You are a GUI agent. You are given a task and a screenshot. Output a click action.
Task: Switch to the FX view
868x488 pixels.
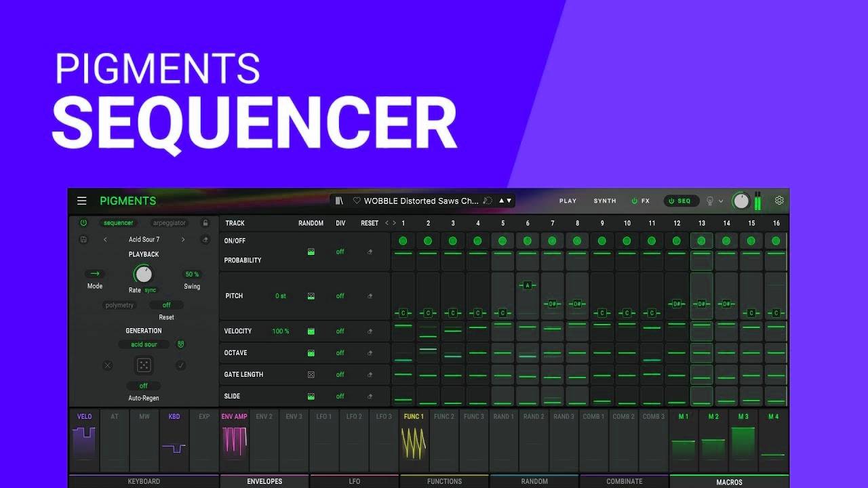click(641, 201)
